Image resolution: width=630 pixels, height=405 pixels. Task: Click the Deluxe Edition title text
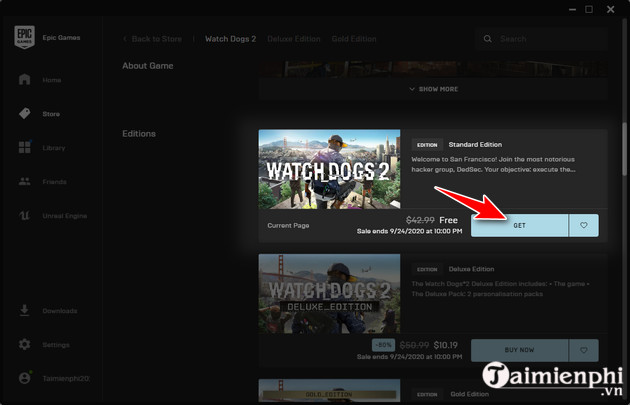(x=471, y=269)
